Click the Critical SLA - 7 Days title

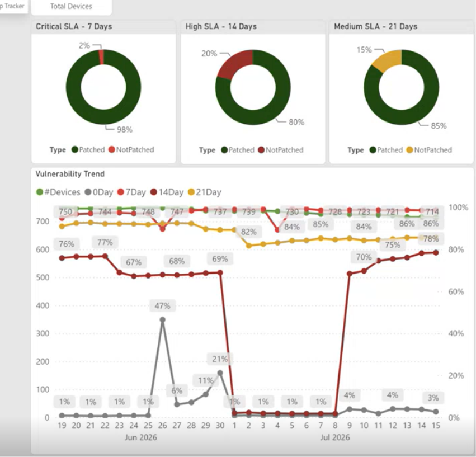(x=74, y=26)
